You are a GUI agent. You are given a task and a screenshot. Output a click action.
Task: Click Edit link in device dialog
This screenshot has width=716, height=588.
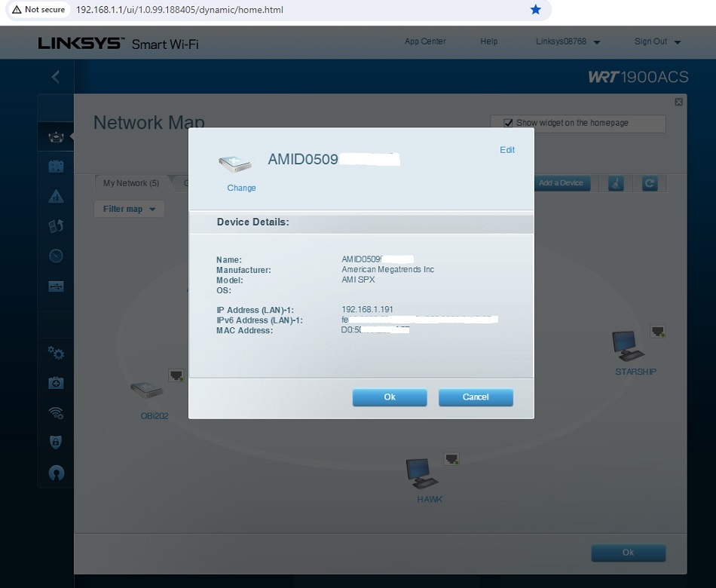pyautogui.click(x=507, y=150)
